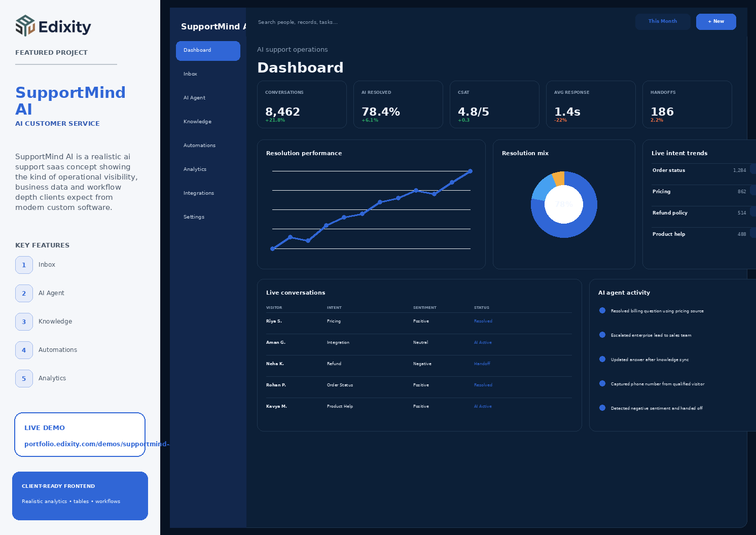Click bullet beside 'Updated answer after knowledge sync'
Screen dimensions: 756x535
[x=602, y=359]
